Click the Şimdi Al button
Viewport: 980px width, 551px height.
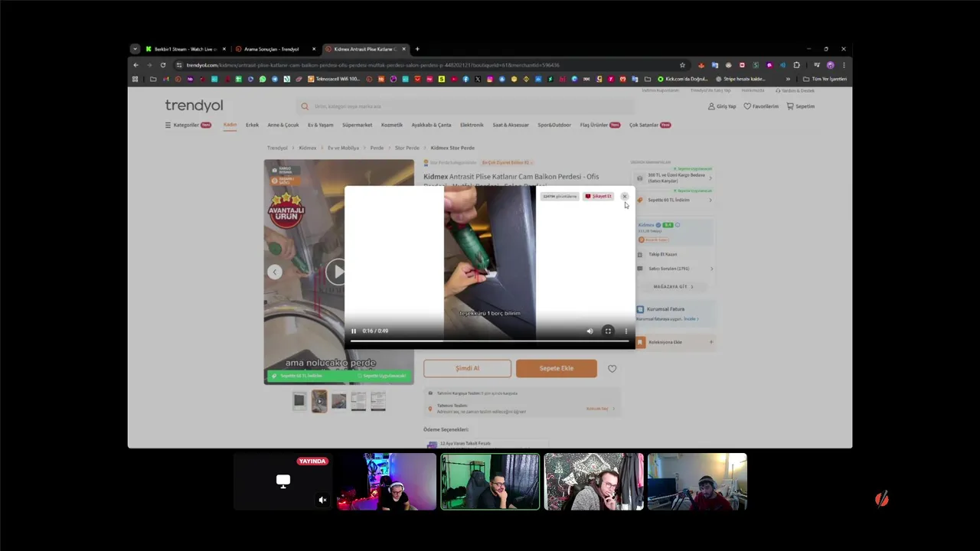pyautogui.click(x=467, y=368)
